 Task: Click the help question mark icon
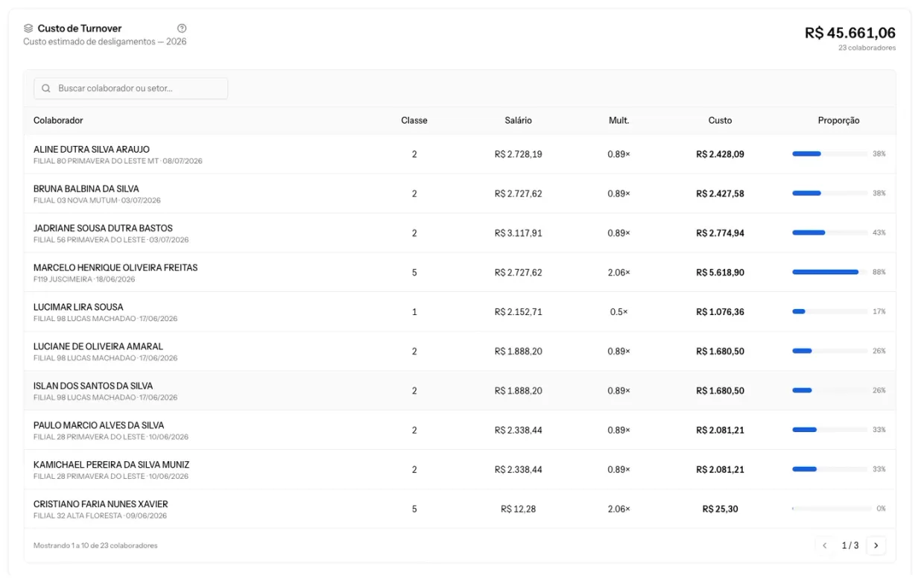tap(182, 28)
